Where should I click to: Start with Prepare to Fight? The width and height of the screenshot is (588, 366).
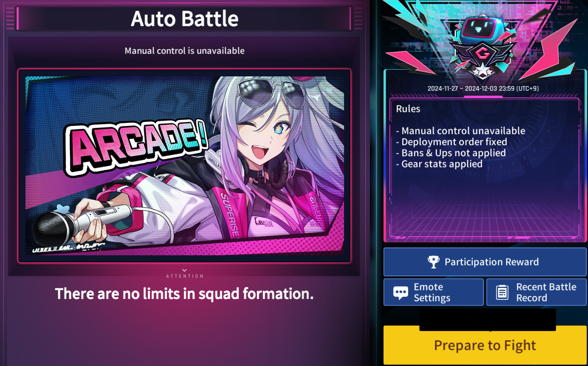tap(485, 345)
